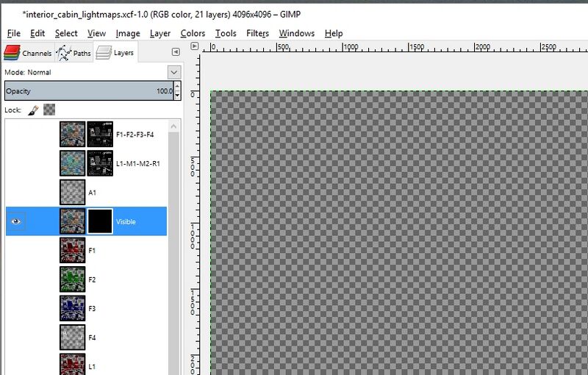Switch to the Channels tab
This screenshot has width=588, height=375.
(28, 53)
